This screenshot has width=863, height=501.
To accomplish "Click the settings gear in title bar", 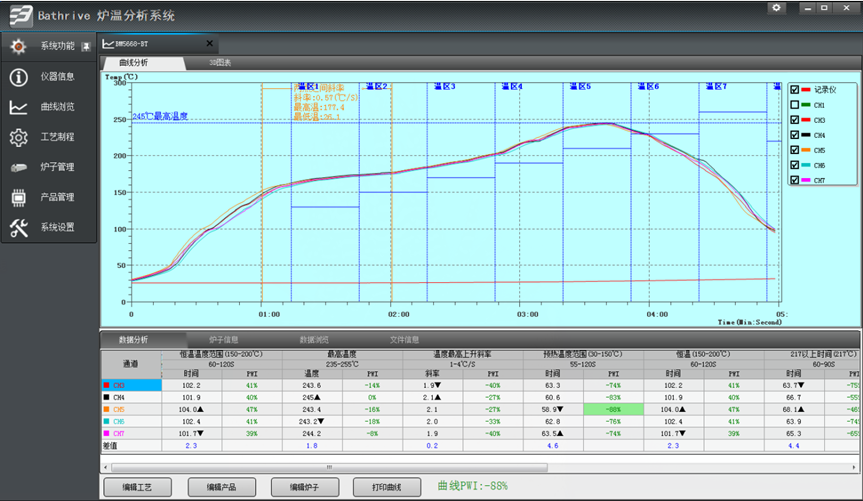I will click(776, 8).
